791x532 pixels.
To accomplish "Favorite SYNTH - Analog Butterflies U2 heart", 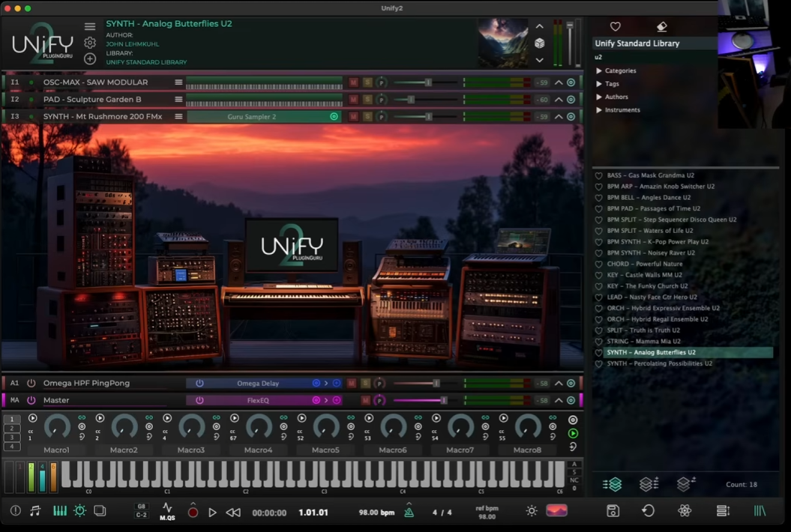I will [x=599, y=352].
